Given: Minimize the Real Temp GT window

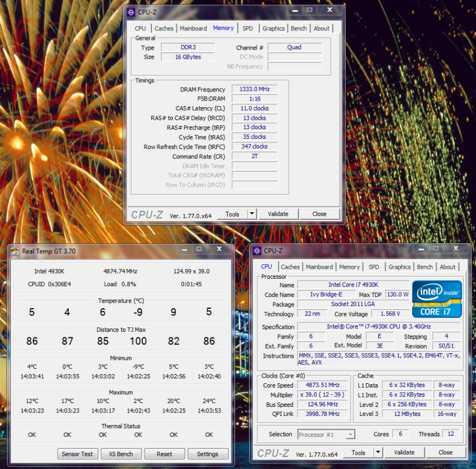Looking at the screenshot, I should (184, 249).
